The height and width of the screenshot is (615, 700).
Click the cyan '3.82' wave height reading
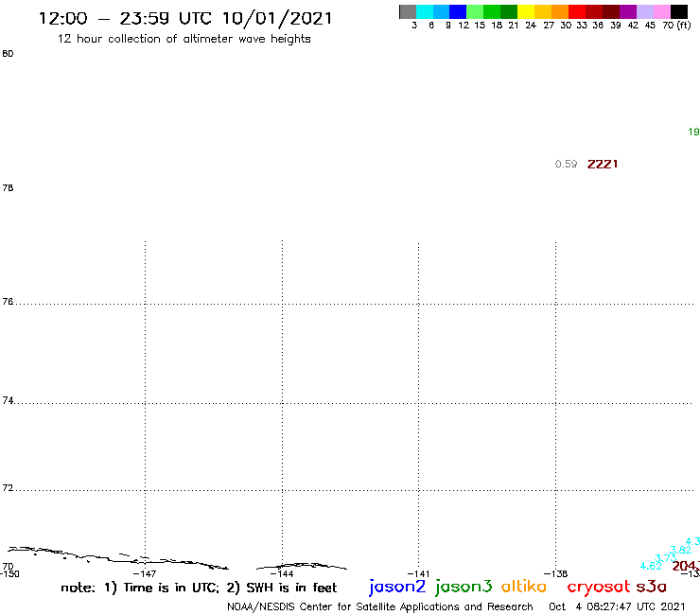[680, 551]
